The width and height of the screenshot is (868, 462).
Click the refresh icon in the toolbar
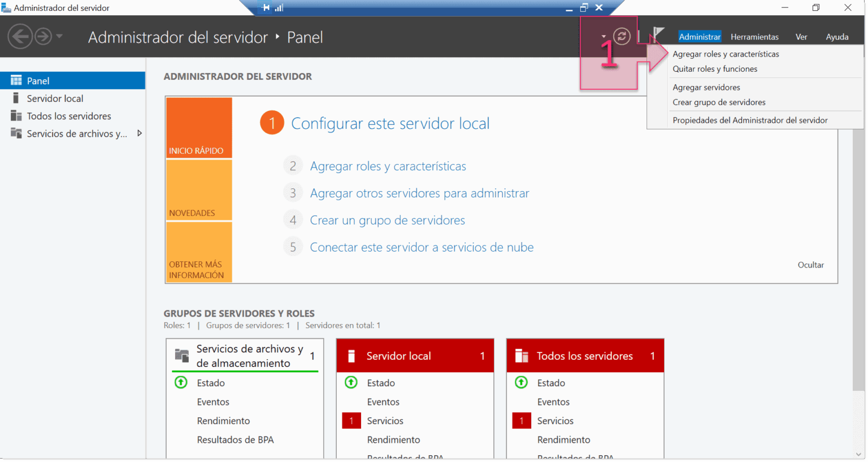622,35
